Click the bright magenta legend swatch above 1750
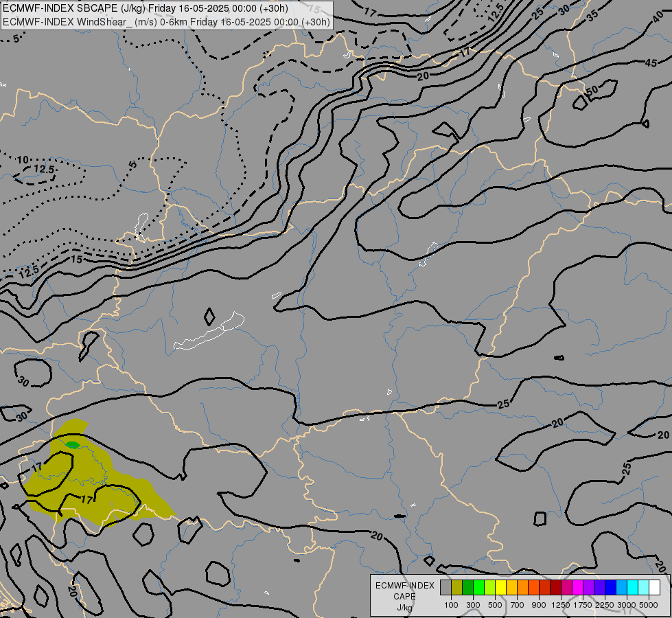 [578, 588]
